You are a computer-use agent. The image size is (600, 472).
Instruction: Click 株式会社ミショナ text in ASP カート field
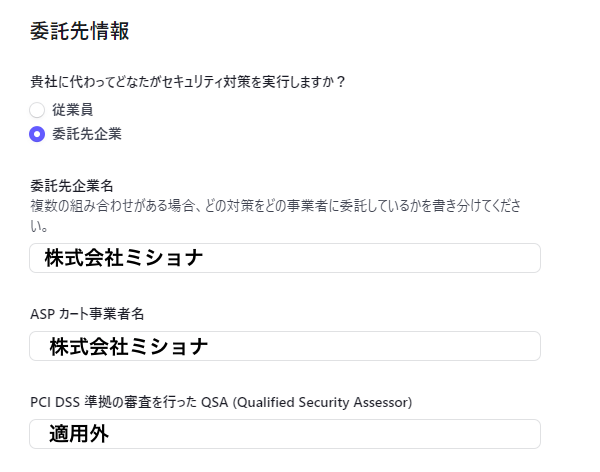click(x=129, y=346)
